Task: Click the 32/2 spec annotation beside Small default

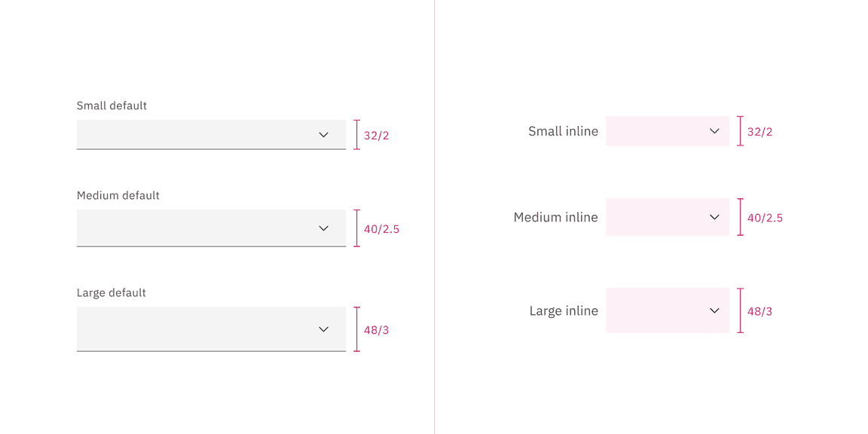Action: [x=375, y=135]
